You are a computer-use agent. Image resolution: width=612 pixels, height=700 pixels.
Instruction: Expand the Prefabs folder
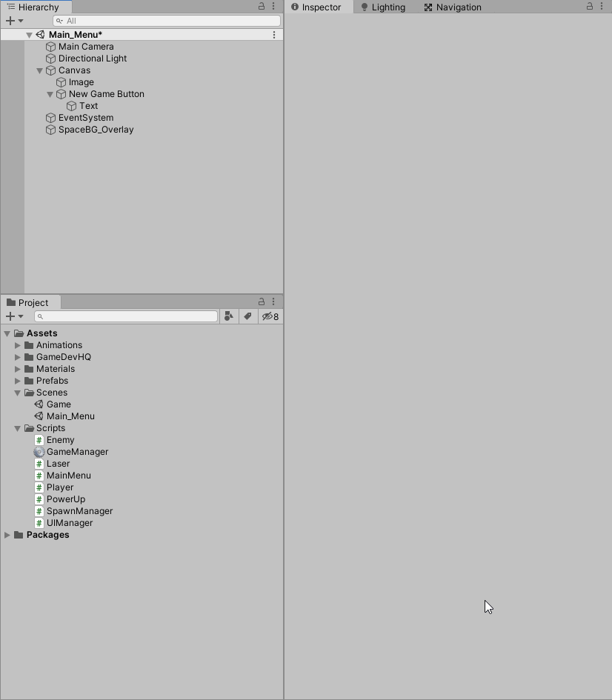(17, 381)
